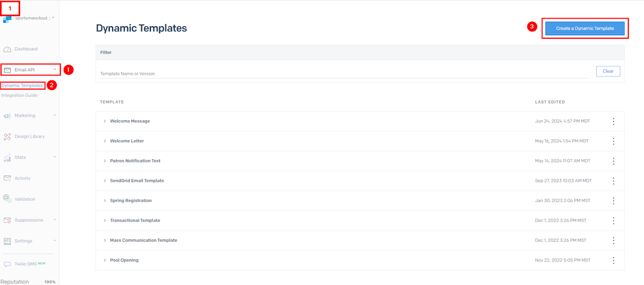Click the Stats chart icon
This screenshot has width=644, height=285.
click(x=7, y=158)
